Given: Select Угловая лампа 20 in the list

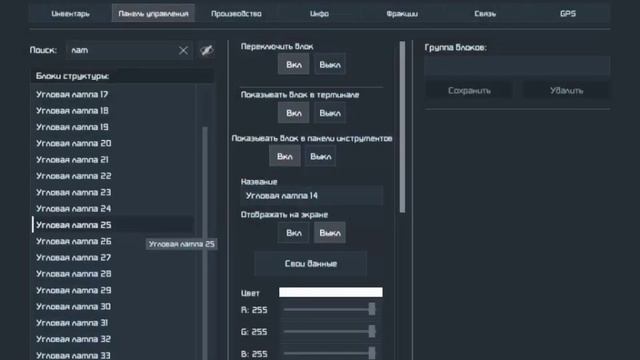Looking at the screenshot, I should click(x=113, y=143).
